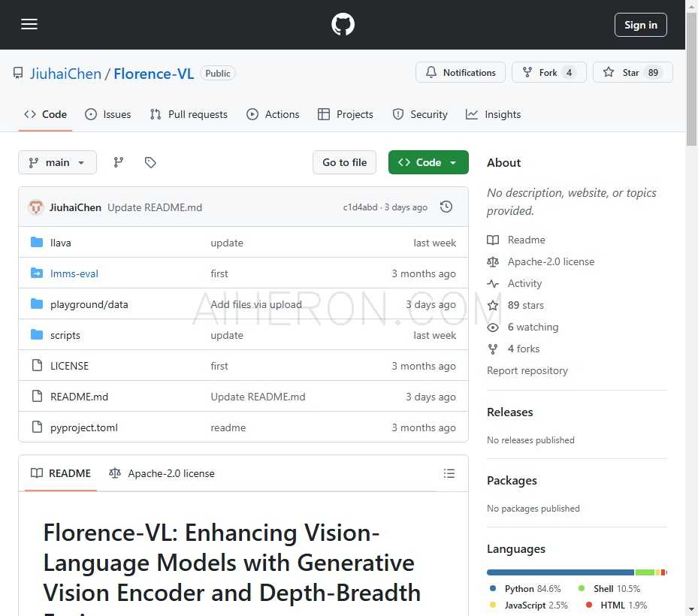Click the Sign in button
698x616 pixels.
[640, 25]
